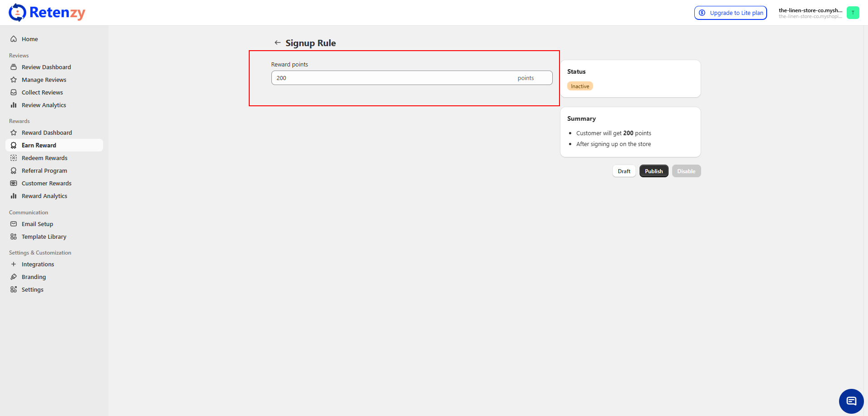Image resolution: width=868 pixels, height=416 pixels.
Task: Click the Branding brush icon
Action: [x=14, y=277]
